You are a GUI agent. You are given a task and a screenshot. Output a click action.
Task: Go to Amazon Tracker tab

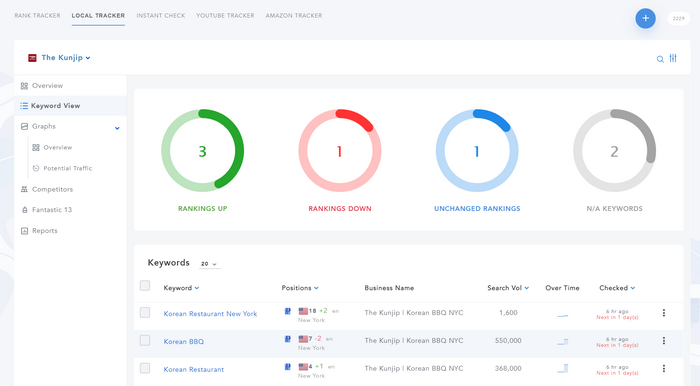(x=294, y=16)
